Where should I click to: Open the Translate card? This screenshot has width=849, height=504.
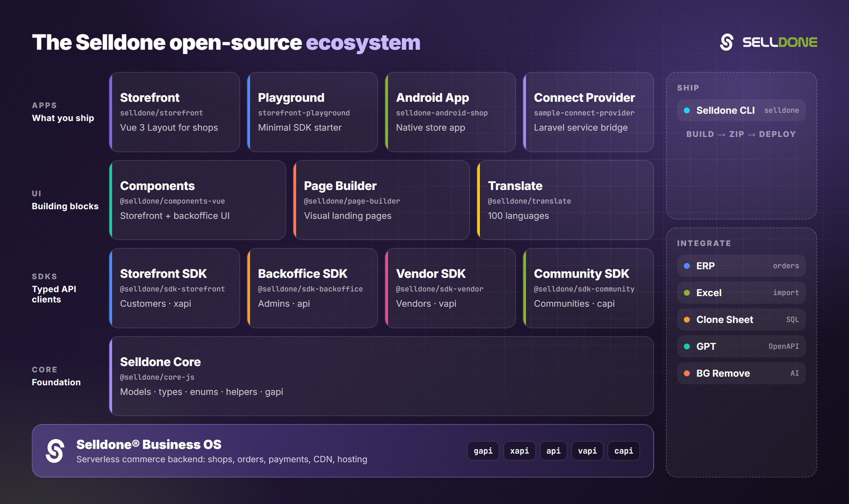point(566,200)
